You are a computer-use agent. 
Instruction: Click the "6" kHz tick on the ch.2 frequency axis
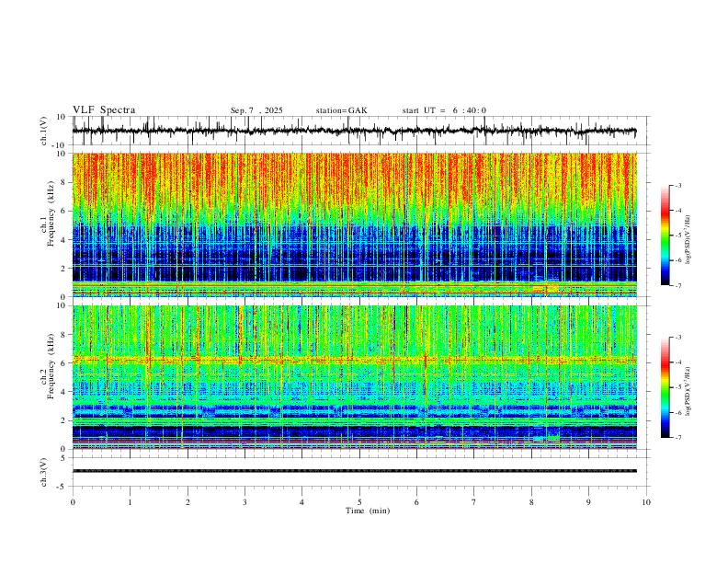(x=63, y=363)
